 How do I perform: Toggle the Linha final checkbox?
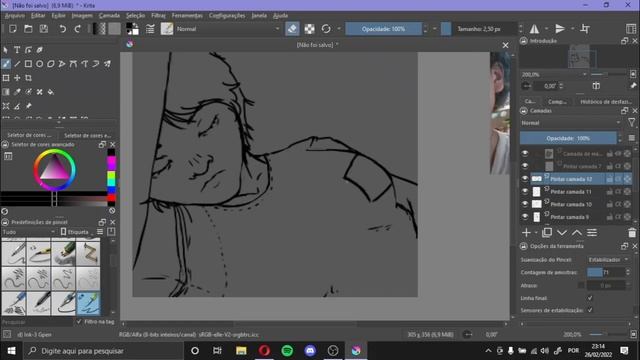[x=590, y=298]
